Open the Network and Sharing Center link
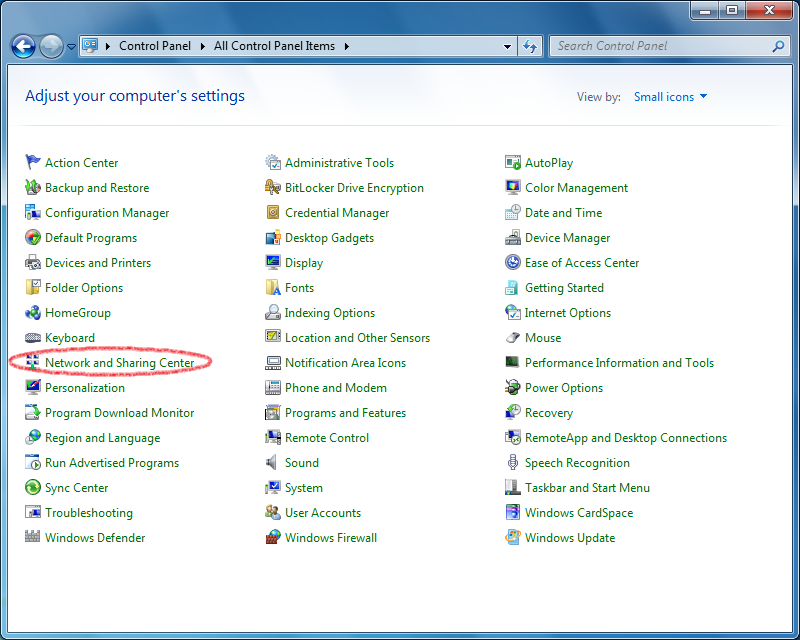 (119, 363)
